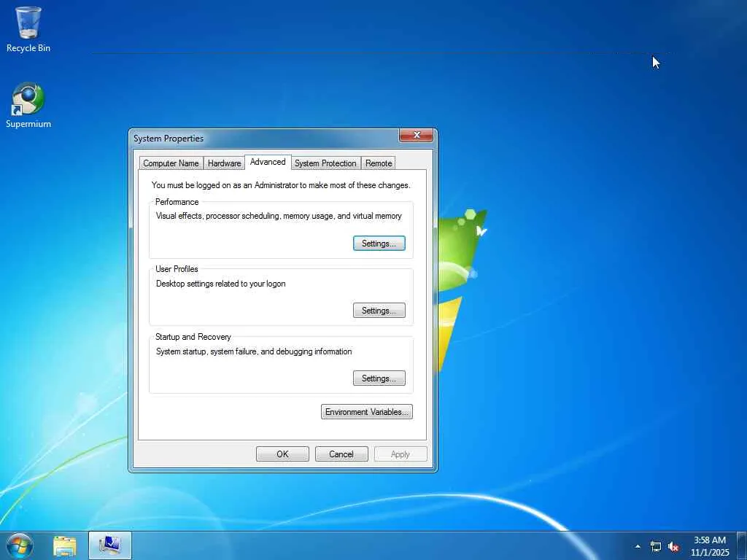Click the 'Visual effects, processor scheduling' description
This screenshot has height=560, width=747.
point(279,216)
